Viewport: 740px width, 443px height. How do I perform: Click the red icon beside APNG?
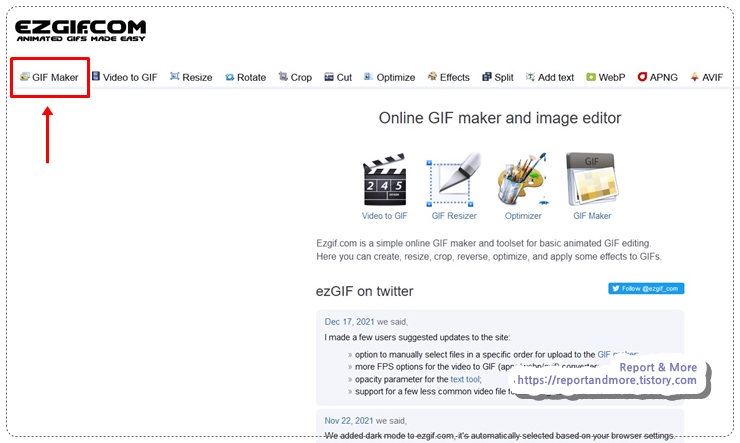point(642,76)
